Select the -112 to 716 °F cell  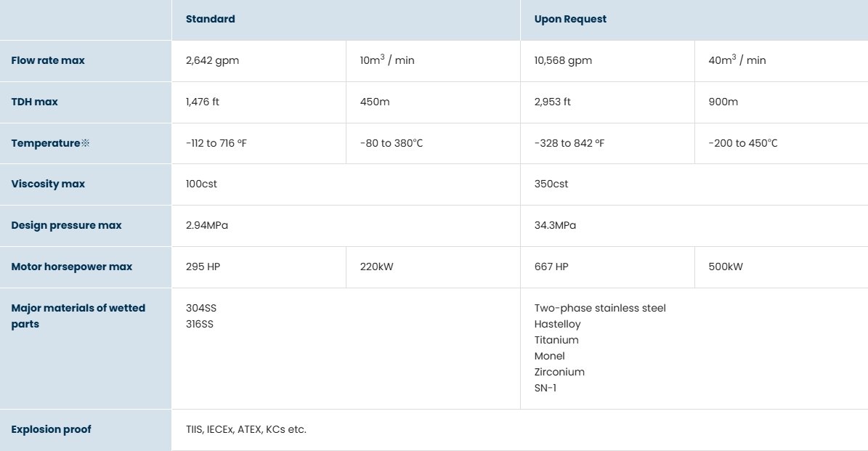click(x=216, y=143)
